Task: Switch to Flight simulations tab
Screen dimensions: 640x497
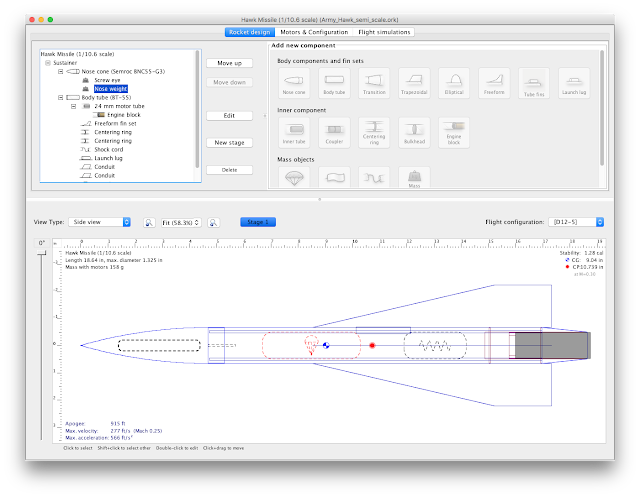Action: 384,32
